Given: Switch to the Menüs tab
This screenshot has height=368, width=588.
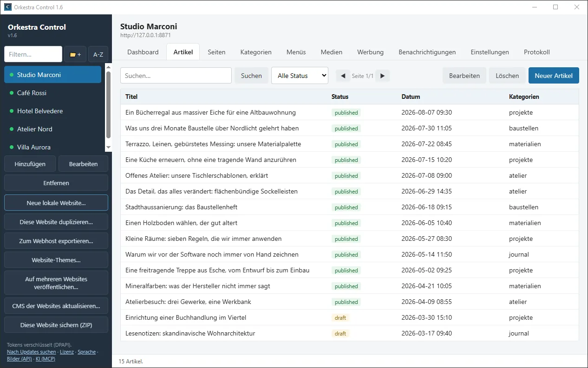Looking at the screenshot, I should [x=296, y=52].
